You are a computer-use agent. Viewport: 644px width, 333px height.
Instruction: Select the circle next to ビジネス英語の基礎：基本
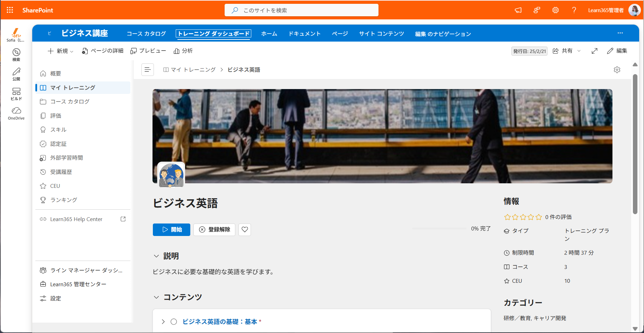pyautogui.click(x=174, y=322)
